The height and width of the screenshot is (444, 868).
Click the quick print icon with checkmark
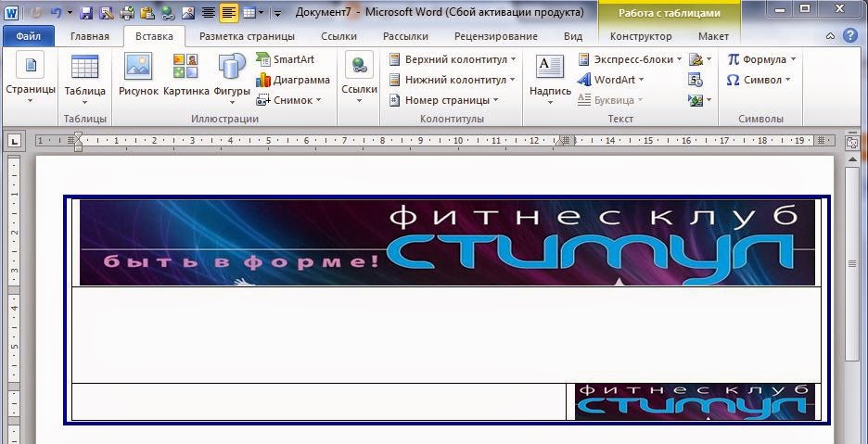127,12
